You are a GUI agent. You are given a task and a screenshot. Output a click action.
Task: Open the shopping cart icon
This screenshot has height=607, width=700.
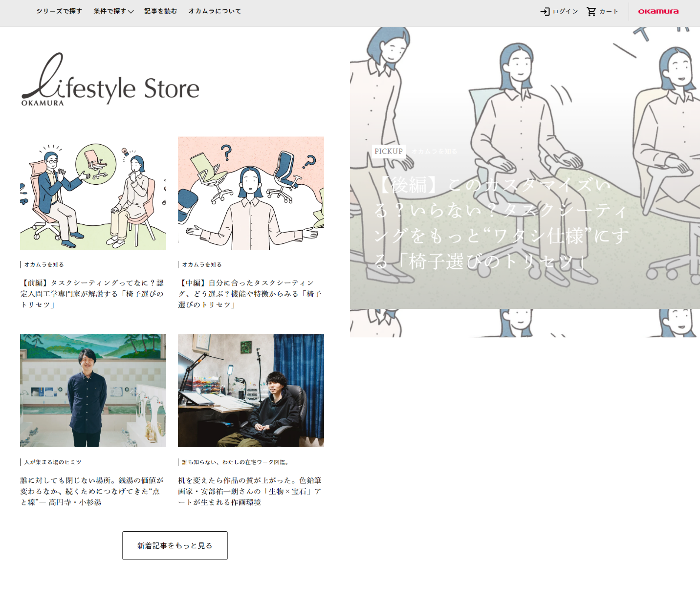(x=591, y=11)
